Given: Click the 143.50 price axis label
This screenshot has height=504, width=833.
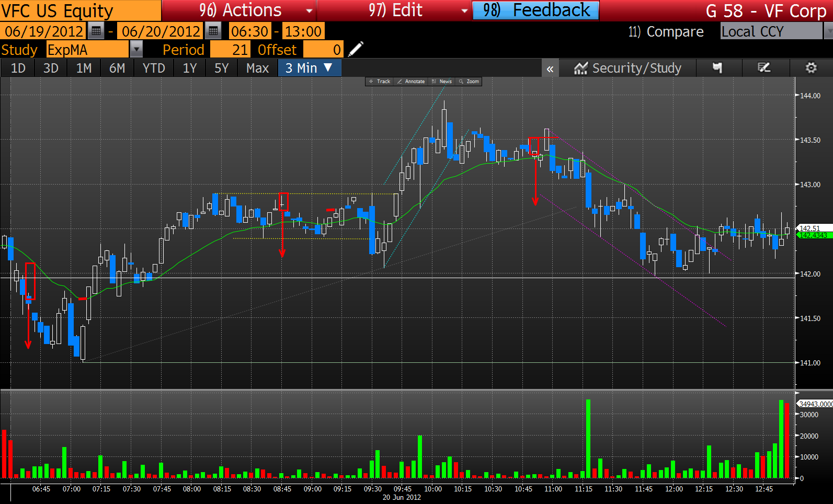Looking at the screenshot, I should coord(810,140).
